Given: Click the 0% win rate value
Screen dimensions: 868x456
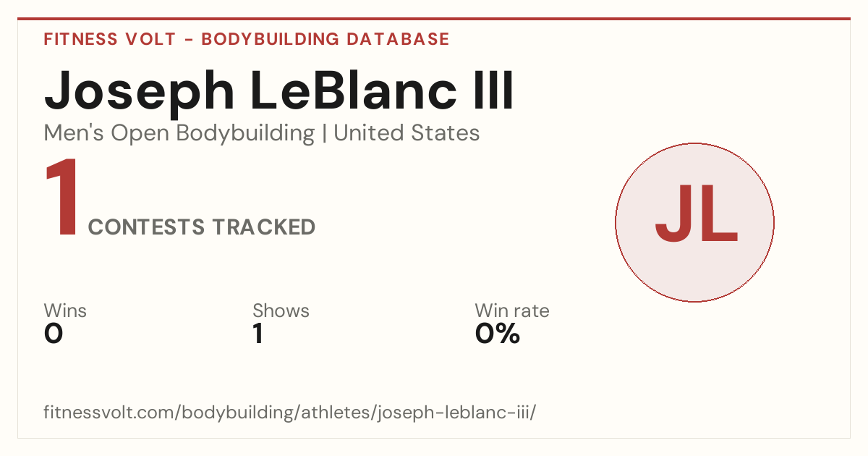Looking at the screenshot, I should coord(498,334).
